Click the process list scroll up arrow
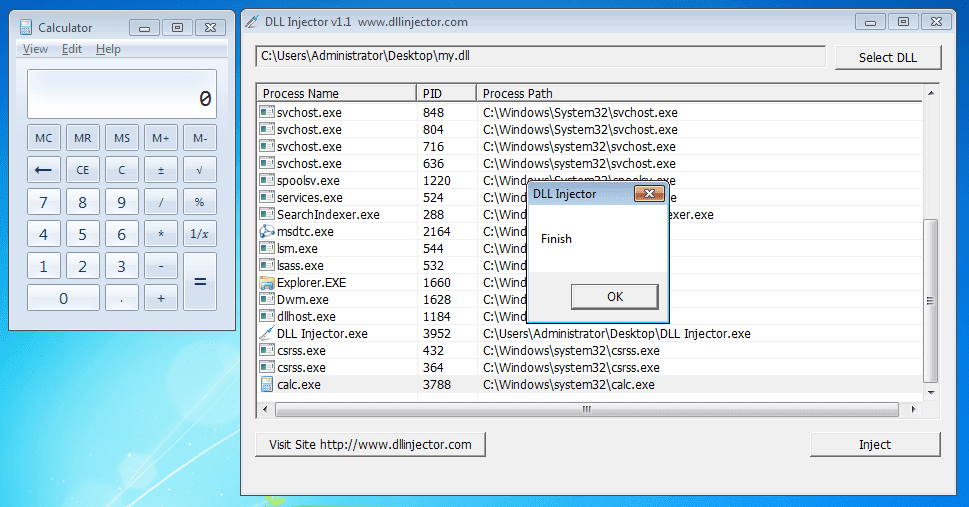This screenshot has height=507, width=969. [x=931, y=93]
